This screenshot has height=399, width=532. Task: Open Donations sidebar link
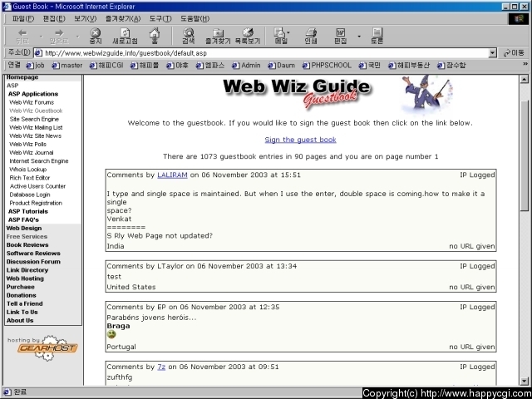[21, 295]
